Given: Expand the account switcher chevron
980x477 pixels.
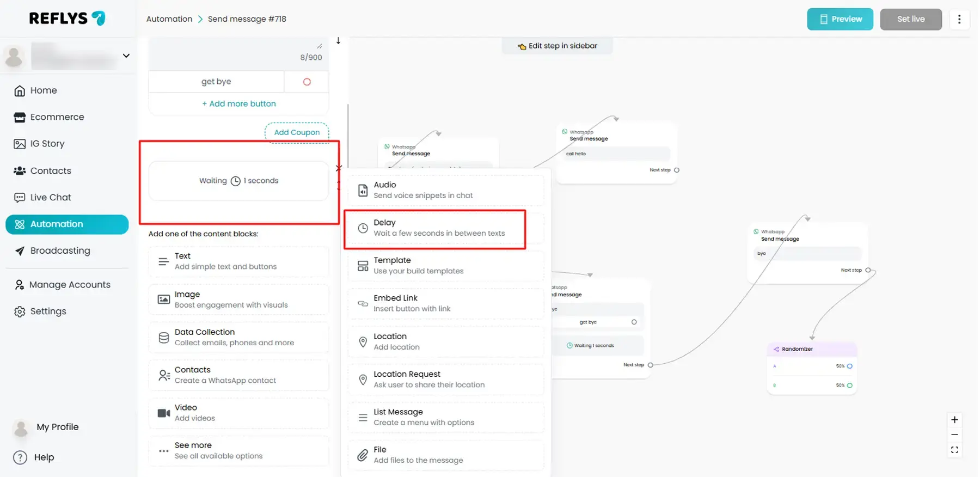Looking at the screenshot, I should [x=126, y=56].
